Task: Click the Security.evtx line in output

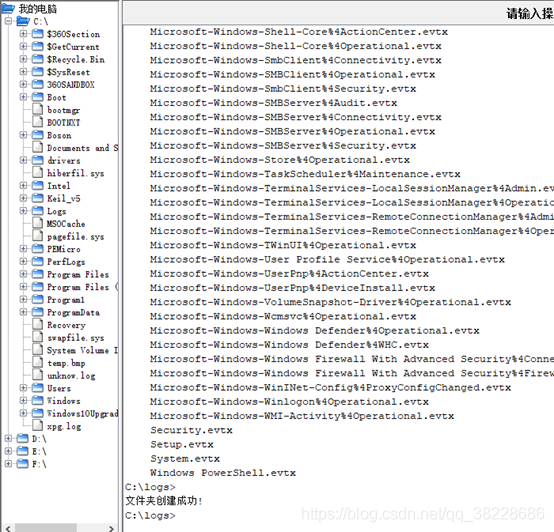Action: [x=191, y=430]
